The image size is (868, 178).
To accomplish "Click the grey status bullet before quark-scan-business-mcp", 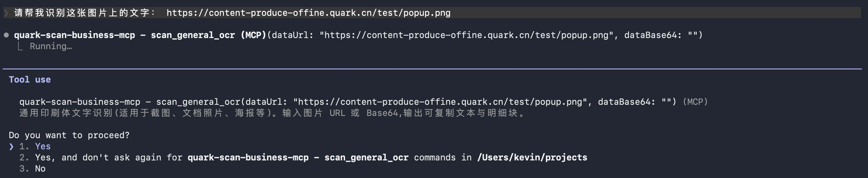I will tap(6, 35).
